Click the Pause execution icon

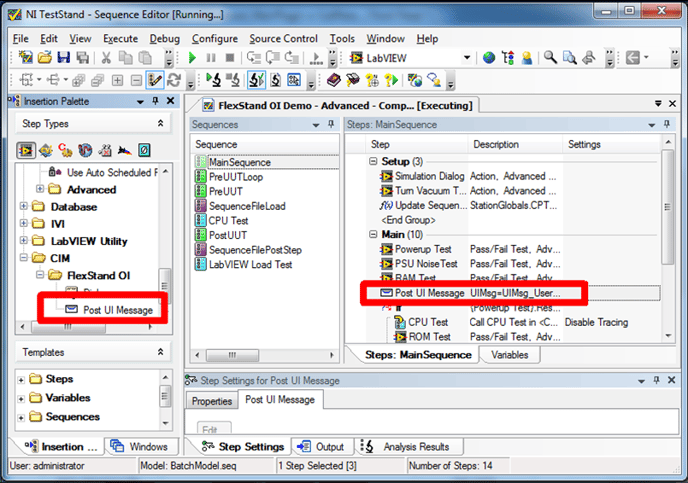tap(211, 57)
